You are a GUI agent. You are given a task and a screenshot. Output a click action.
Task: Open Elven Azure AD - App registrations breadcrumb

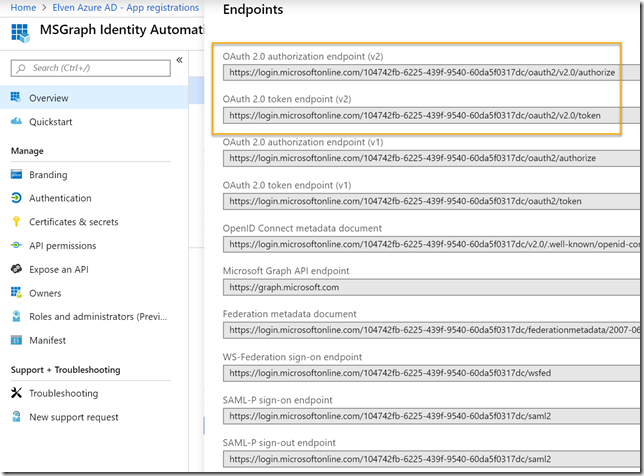click(126, 7)
